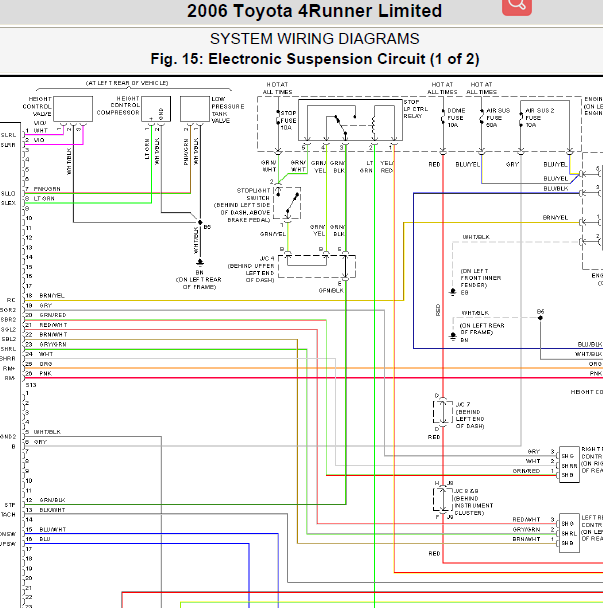The image size is (603, 608).
Task: Click the '(AT LEFT REAR OF VEHICLE)' note
Action: pyautogui.click(x=127, y=83)
